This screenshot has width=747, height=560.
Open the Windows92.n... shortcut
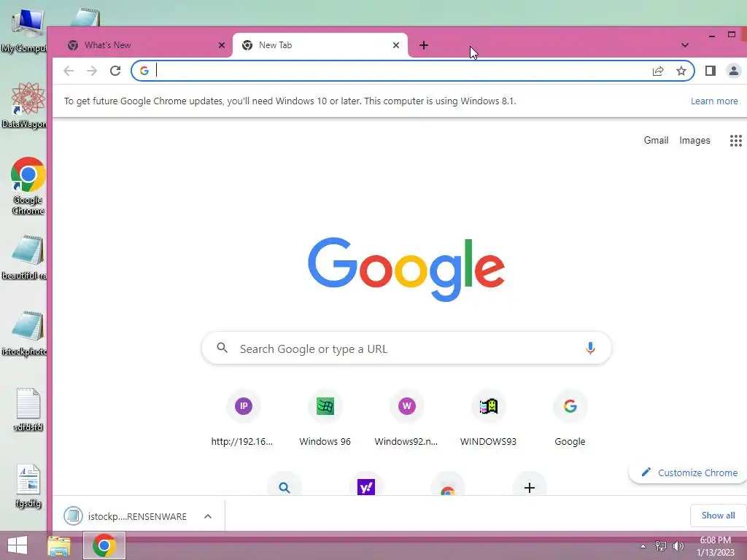coord(406,419)
